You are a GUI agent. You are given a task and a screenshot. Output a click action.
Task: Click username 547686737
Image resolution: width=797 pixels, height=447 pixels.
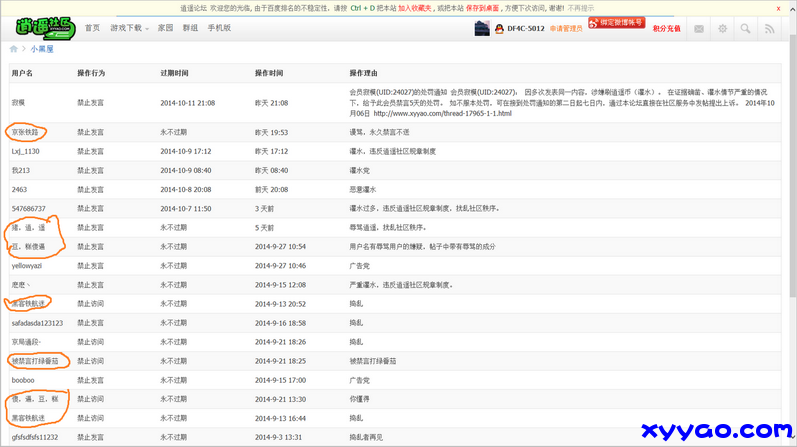point(28,208)
